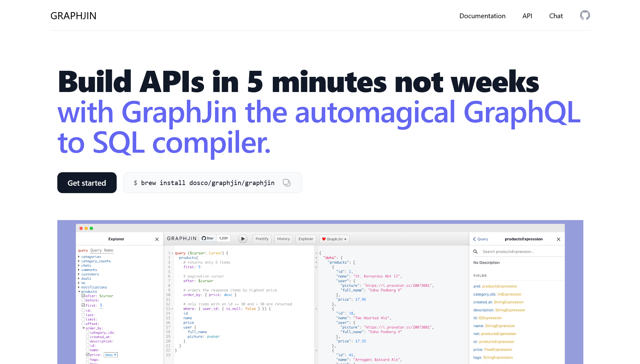Viewport: 640px width, 364px height.
Task: Expand the chats tree node
Action: 79,266
